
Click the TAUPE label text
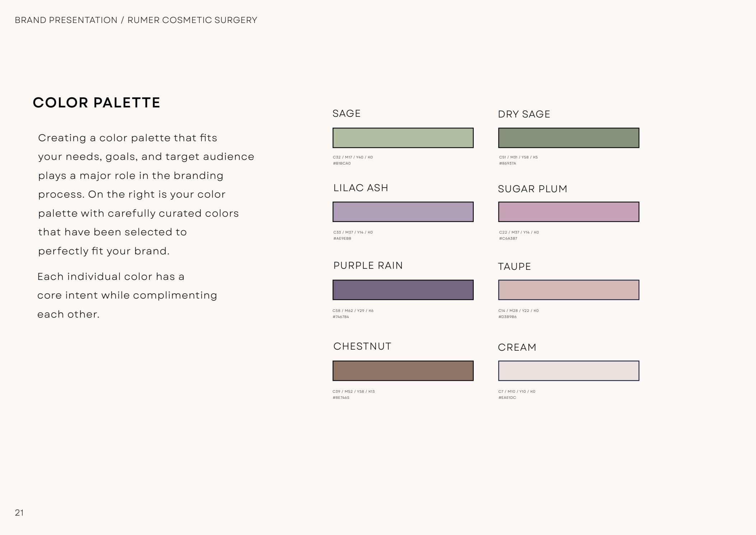tap(514, 267)
